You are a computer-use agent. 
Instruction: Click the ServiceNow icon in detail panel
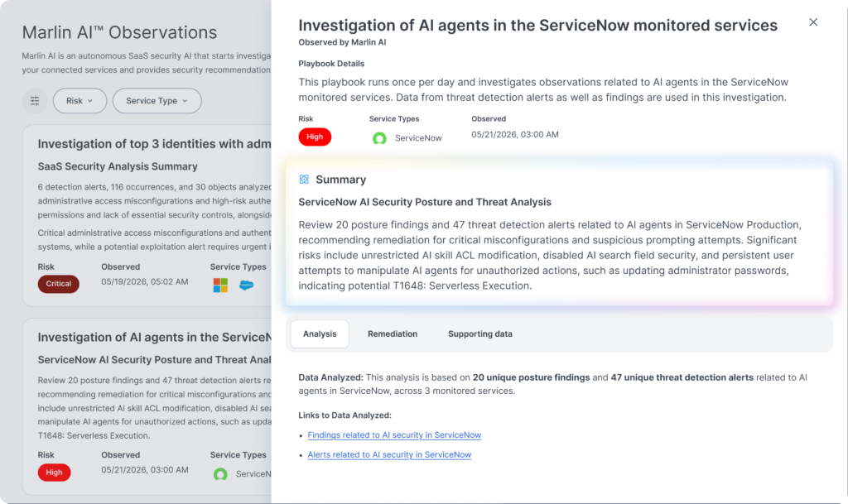[x=379, y=138]
